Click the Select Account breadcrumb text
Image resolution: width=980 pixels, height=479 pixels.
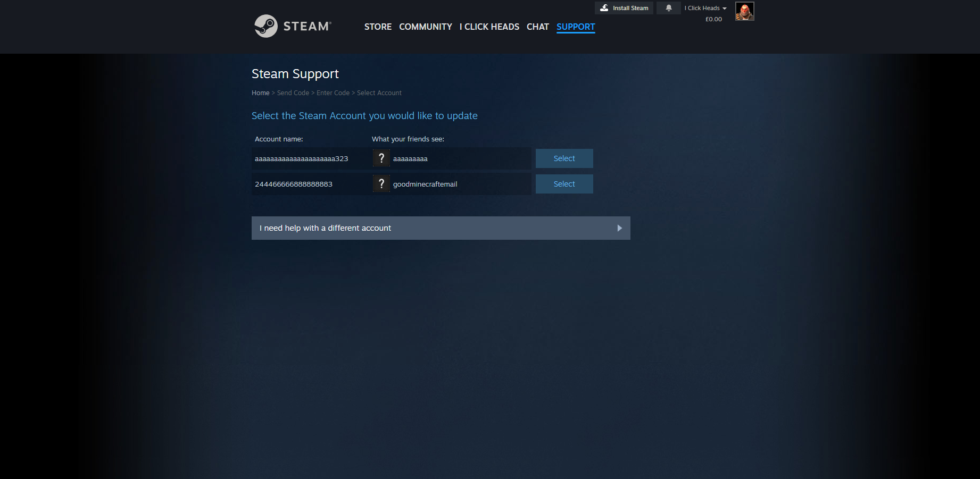coord(379,93)
